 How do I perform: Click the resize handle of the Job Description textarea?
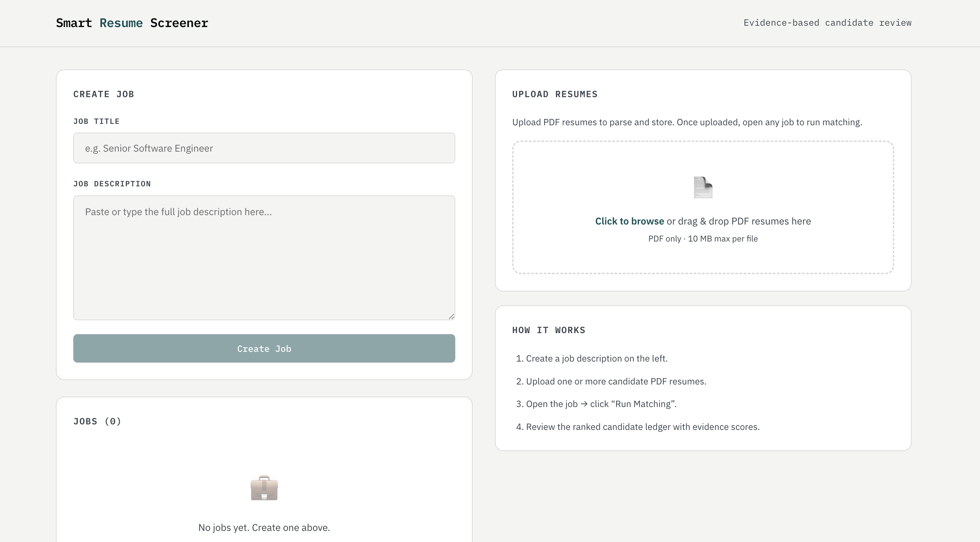[451, 316]
